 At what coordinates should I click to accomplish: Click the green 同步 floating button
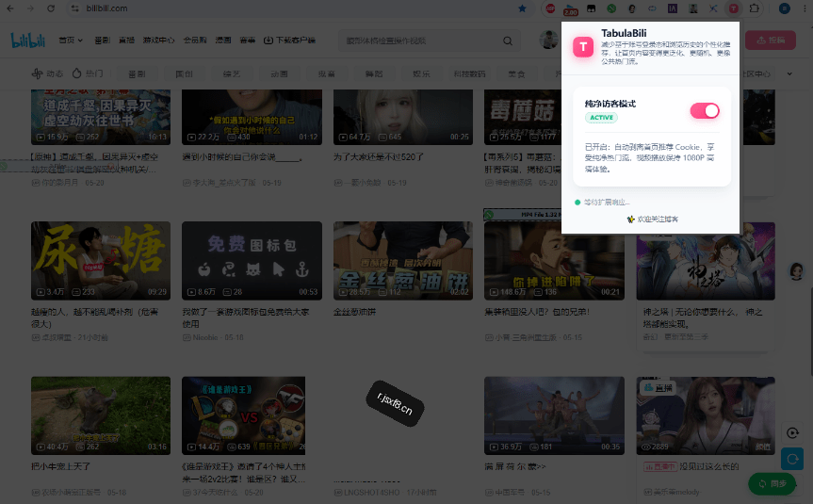[x=772, y=483]
